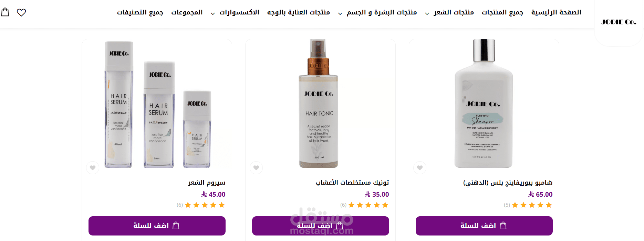The width and height of the screenshot is (644, 241).
Task: Click the JODIE Co. logo
Action: (619, 22)
